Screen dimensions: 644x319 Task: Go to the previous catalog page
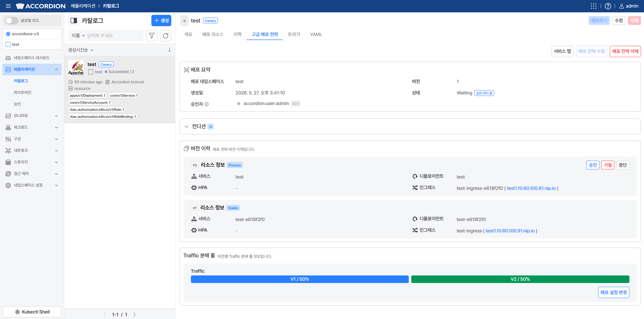[105, 314]
